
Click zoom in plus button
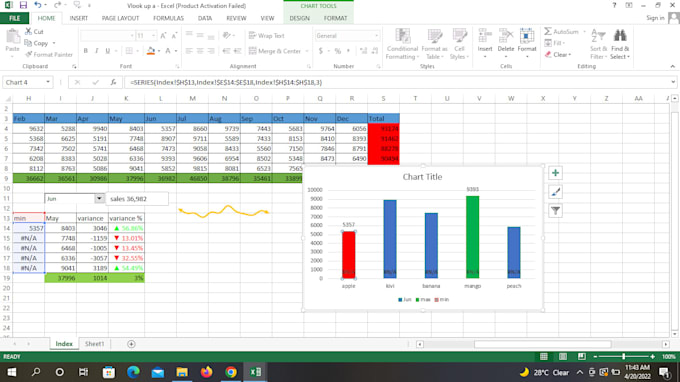point(652,356)
